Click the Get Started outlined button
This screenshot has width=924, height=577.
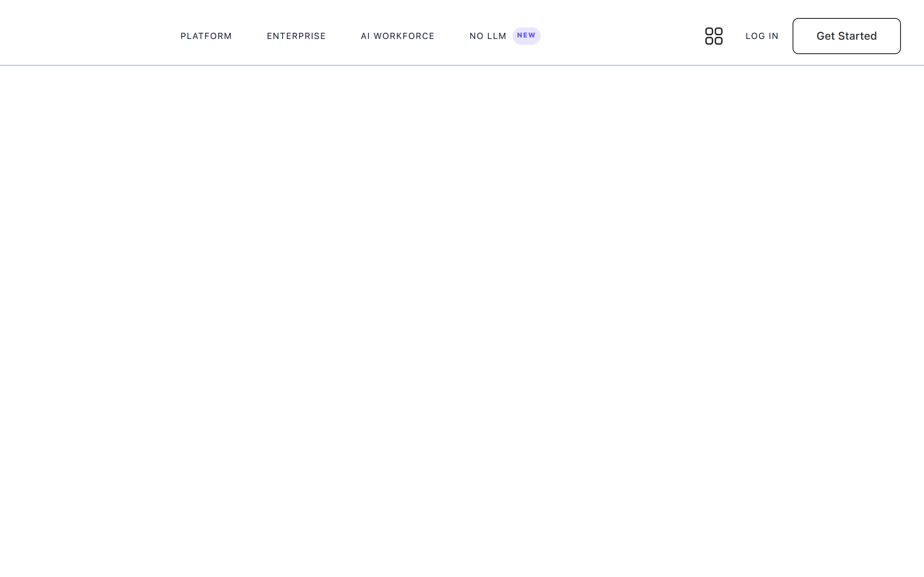(x=846, y=36)
